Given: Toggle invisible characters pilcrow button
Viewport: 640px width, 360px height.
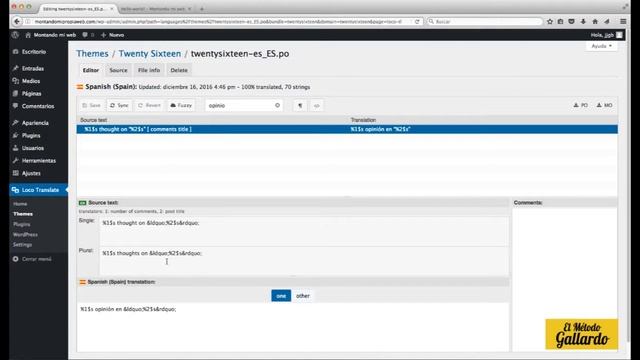Looking at the screenshot, I should click(x=300, y=106).
